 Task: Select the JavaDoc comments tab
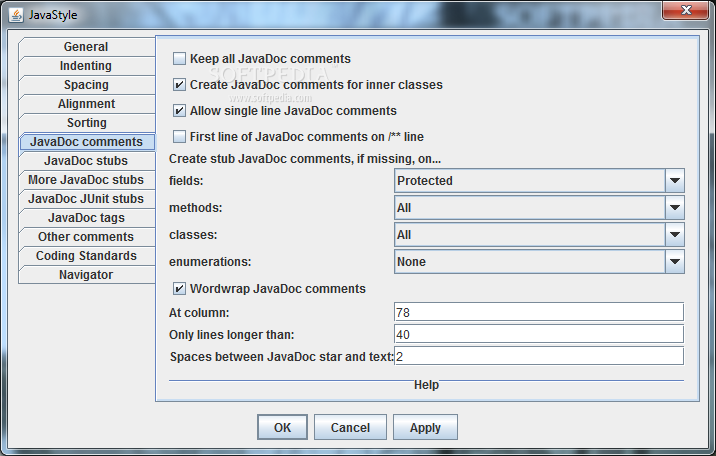(86, 142)
